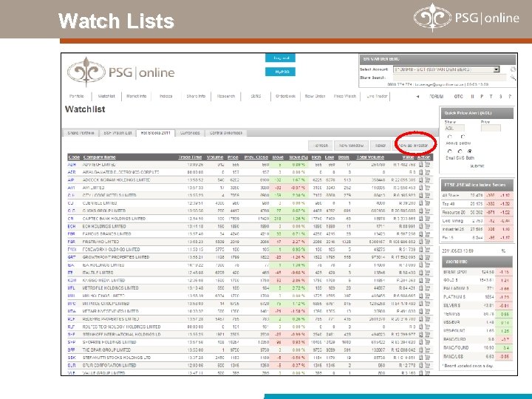Open the Price Watch menu item
The height and width of the screenshot is (399, 532).
pos(345,96)
